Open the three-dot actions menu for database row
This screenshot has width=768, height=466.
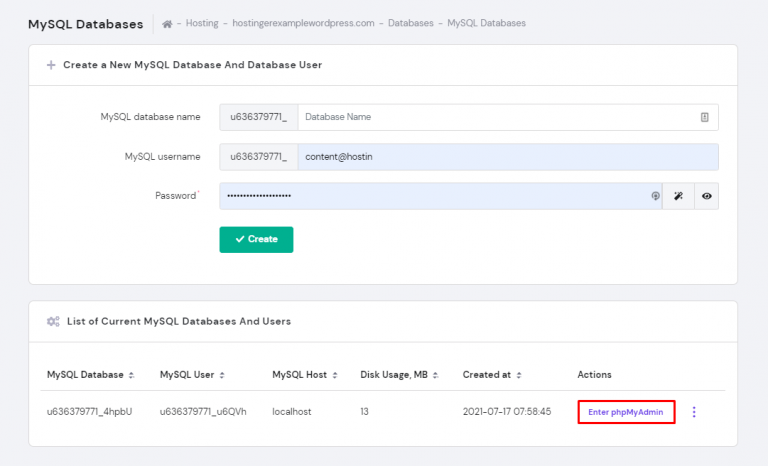(694, 412)
